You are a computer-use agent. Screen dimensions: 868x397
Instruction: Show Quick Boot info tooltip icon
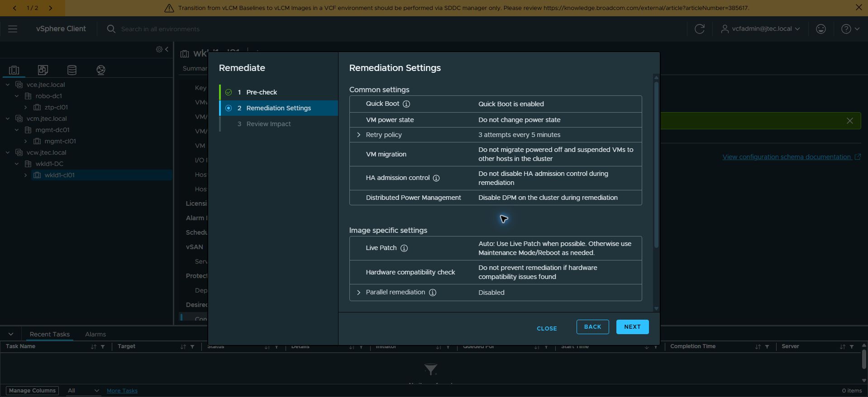point(406,104)
